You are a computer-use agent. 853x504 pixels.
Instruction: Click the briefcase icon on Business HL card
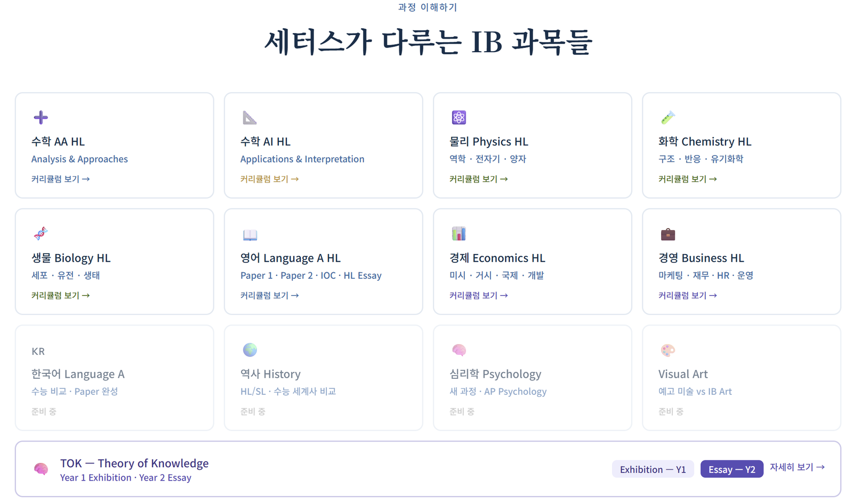667,234
